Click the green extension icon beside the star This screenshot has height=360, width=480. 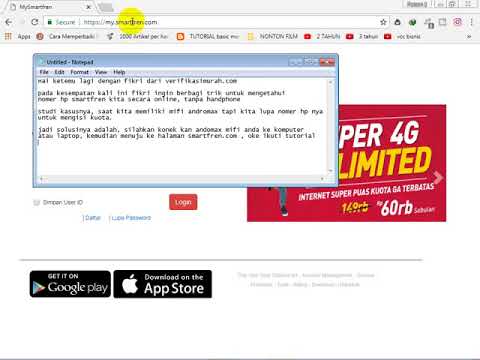413,22
